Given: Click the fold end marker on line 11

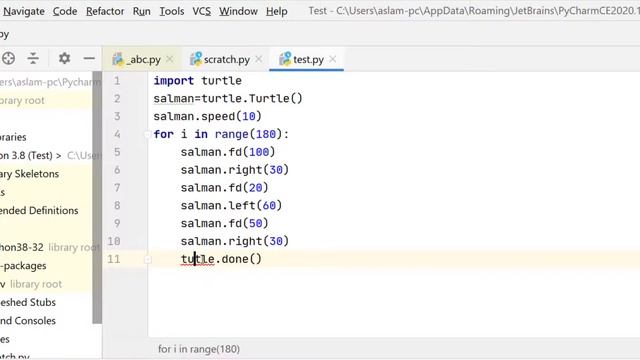Looking at the screenshot, I should click(148, 259).
